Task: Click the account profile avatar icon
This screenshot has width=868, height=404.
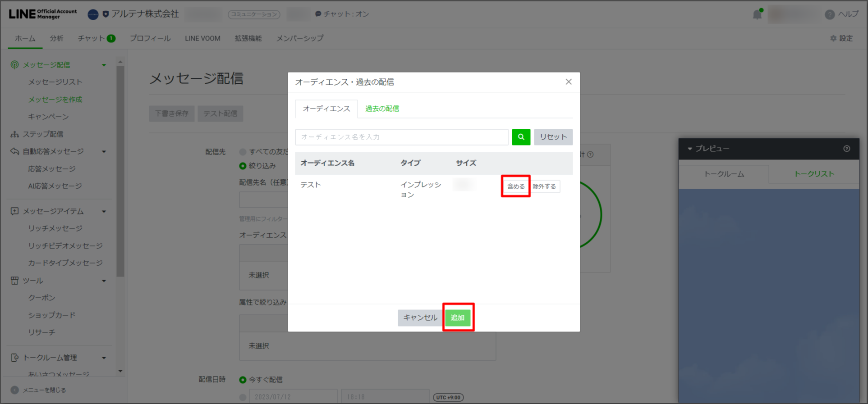Action: coord(93,14)
